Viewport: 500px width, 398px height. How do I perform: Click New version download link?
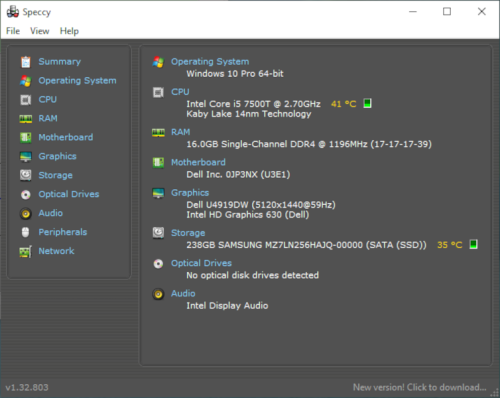click(420, 387)
